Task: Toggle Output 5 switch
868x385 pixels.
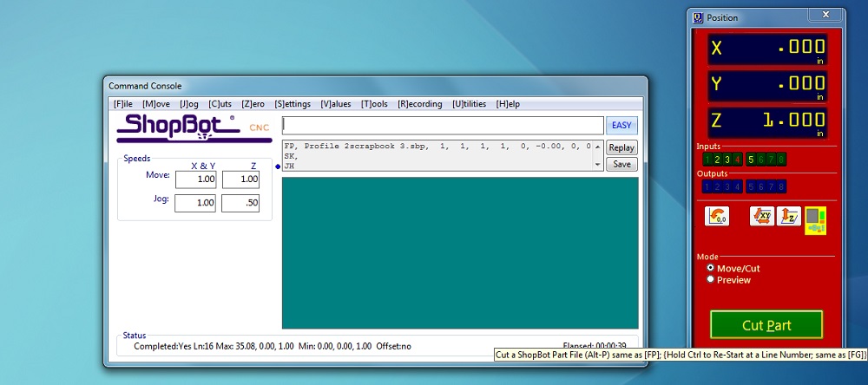Action: (751, 187)
